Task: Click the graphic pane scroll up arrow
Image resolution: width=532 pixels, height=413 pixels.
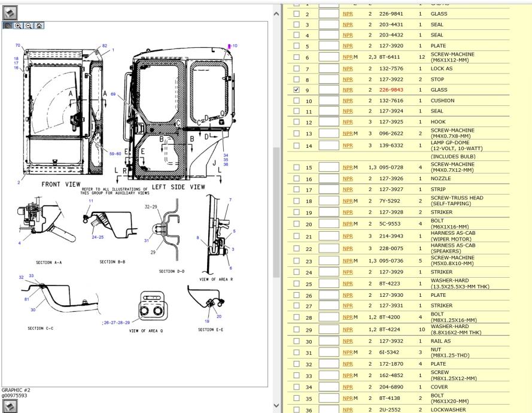Action: tap(276, 14)
